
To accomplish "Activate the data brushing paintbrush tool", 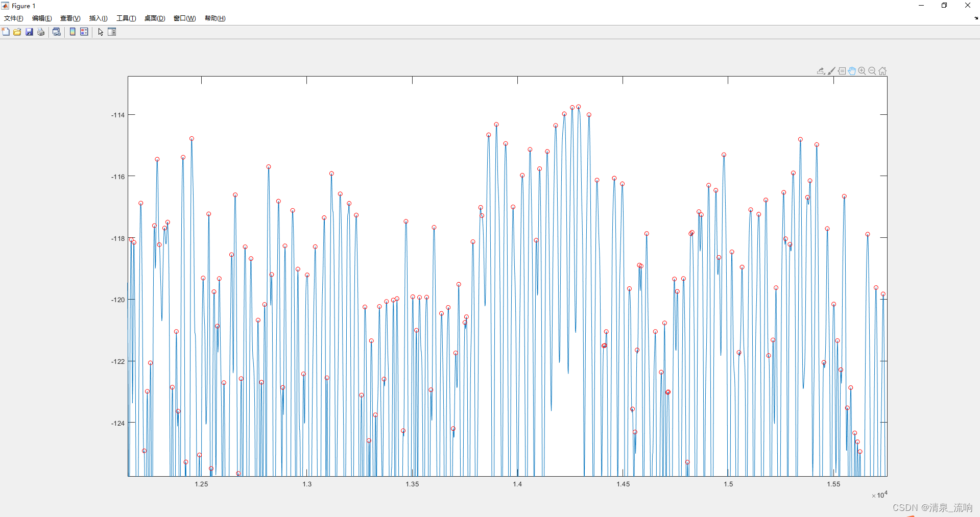I will coord(831,71).
